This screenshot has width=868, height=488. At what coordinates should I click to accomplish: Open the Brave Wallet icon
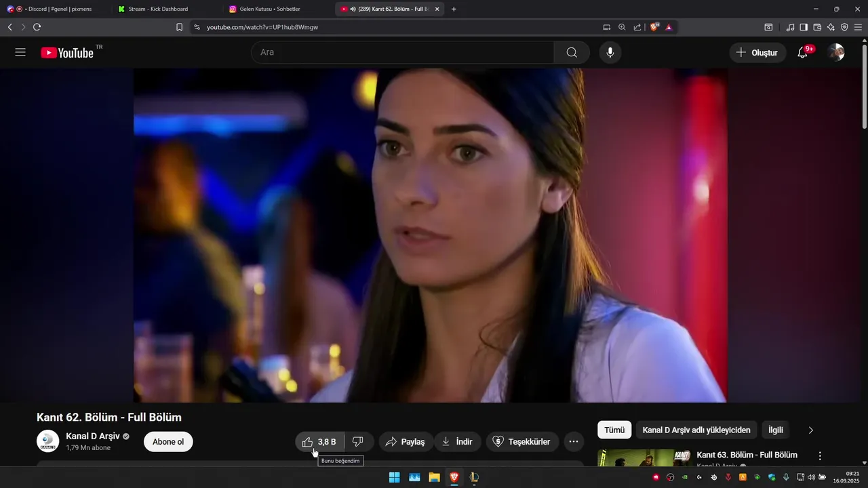[817, 27]
